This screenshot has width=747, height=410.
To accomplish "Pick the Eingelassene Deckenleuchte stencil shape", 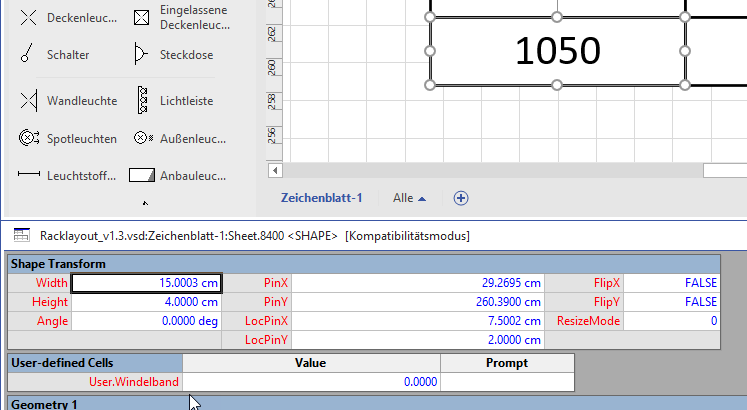I will pyautogui.click(x=143, y=18).
